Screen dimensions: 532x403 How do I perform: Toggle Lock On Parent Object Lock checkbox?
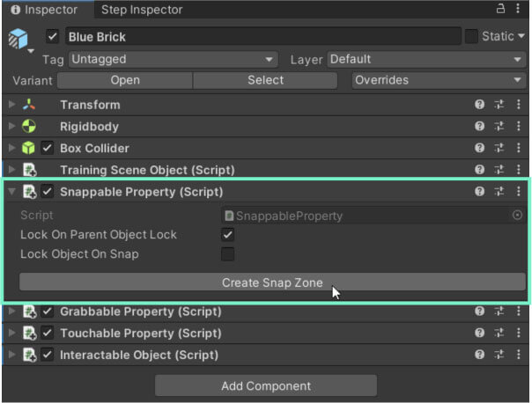click(x=228, y=235)
